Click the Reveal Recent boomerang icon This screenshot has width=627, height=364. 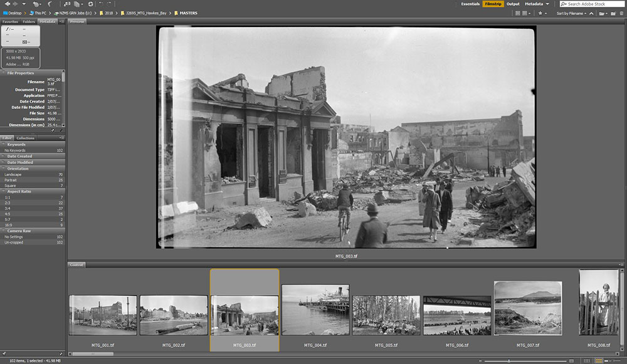coord(51,4)
